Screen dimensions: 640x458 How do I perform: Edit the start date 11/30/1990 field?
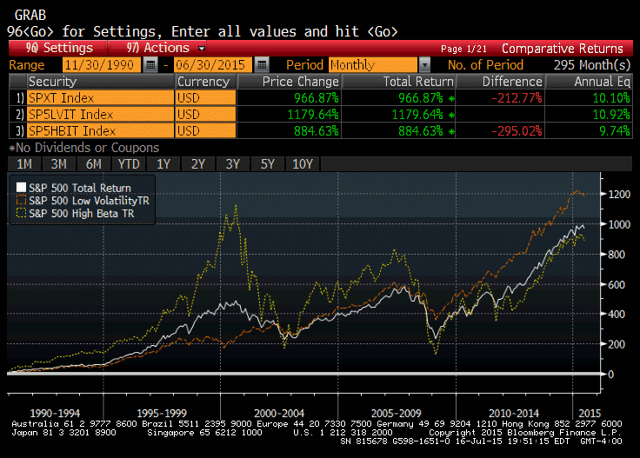coord(102,64)
